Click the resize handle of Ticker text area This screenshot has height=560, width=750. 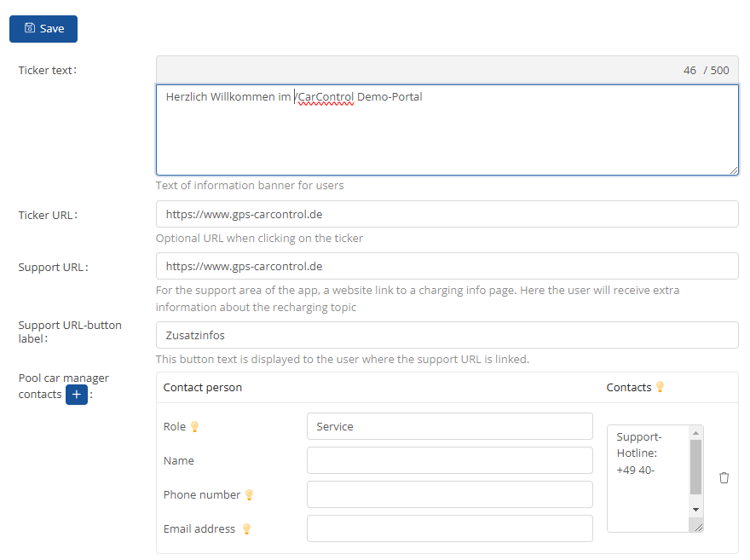tap(733, 170)
